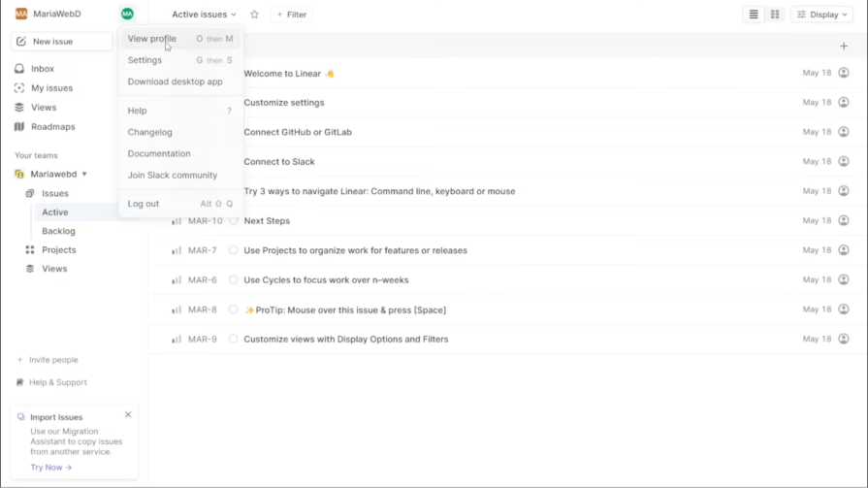Click priority bars icon for MAR-7
This screenshot has width=868, height=488.
(x=177, y=250)
